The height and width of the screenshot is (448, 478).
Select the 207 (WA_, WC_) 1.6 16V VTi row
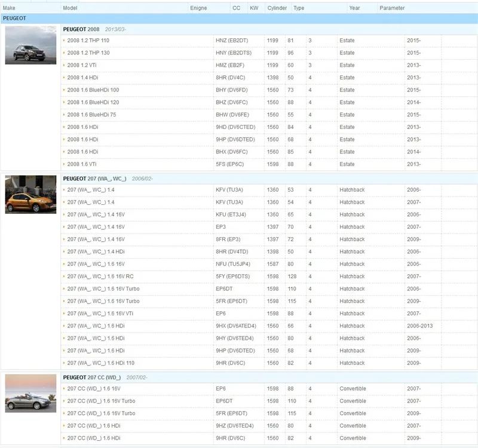(269, 314)
